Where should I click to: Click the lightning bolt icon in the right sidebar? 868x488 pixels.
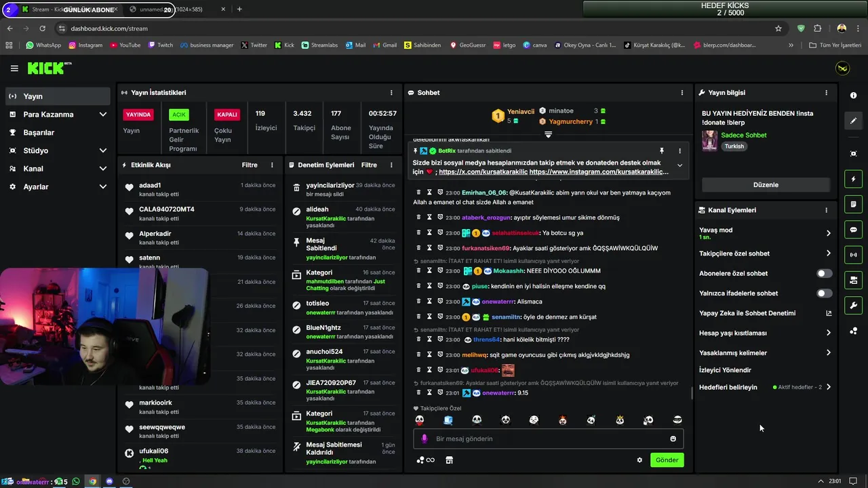pos(853,179)
